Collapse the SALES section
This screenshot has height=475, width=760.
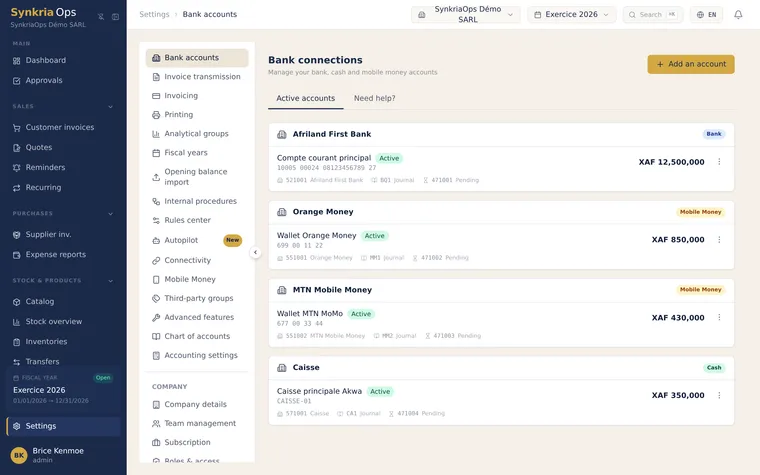111,107
